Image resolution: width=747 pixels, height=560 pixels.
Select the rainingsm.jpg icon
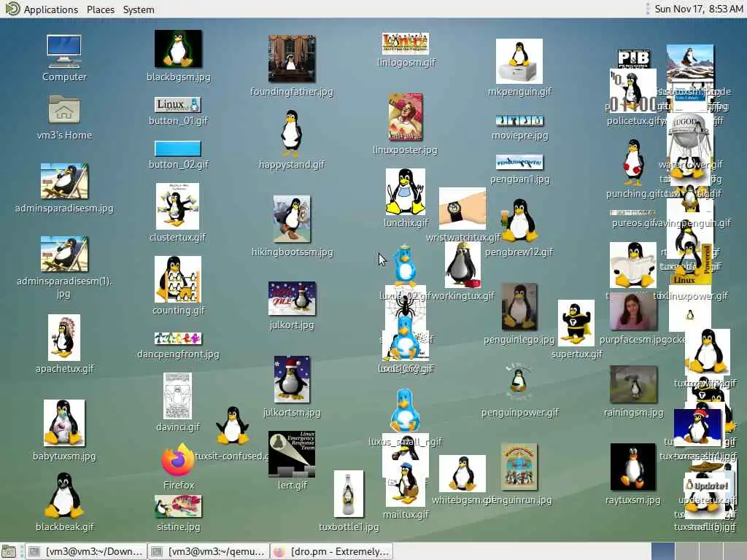632,384
